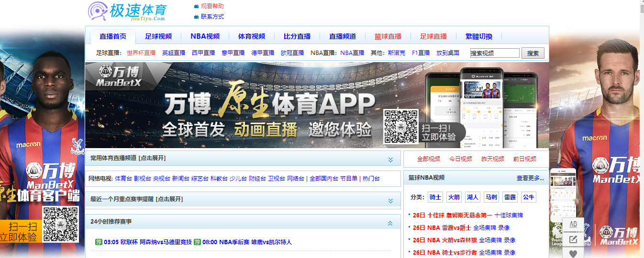Click the TV icon beside 观看帮助
This screenshot has height=258, width=644.
tap(196, 6)
